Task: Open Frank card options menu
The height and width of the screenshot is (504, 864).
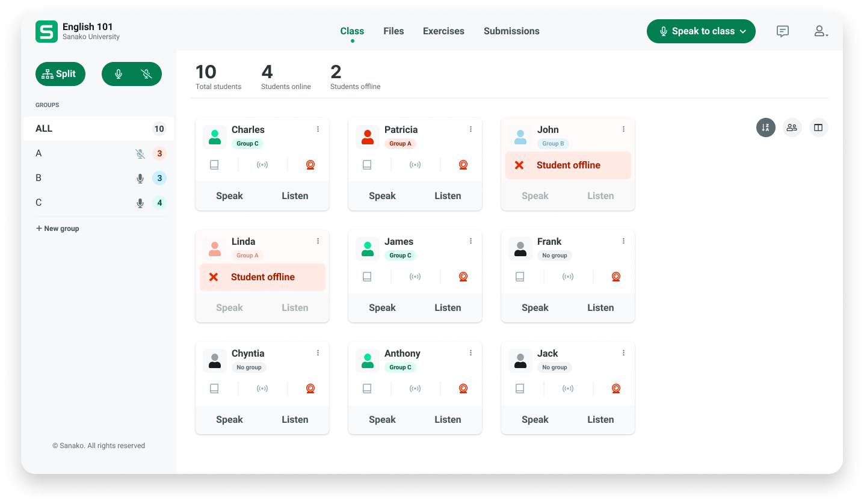Action: (623, 241)
